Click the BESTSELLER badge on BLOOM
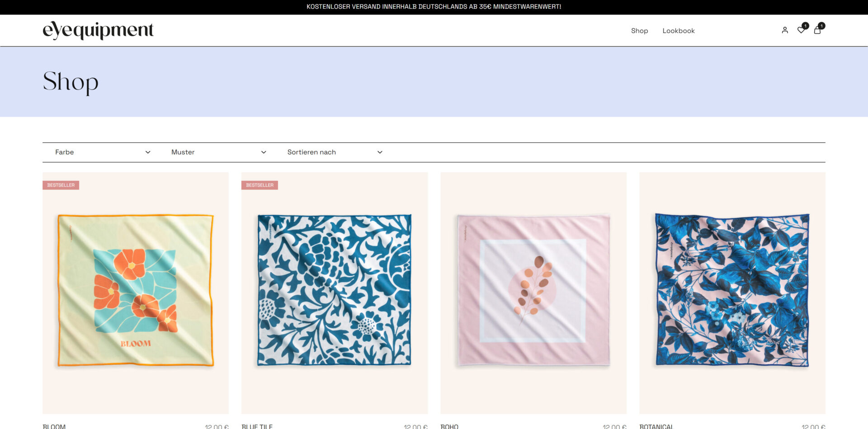Image resolution: width=868 pixels, height=429 pixels. (x=61, y=185)
